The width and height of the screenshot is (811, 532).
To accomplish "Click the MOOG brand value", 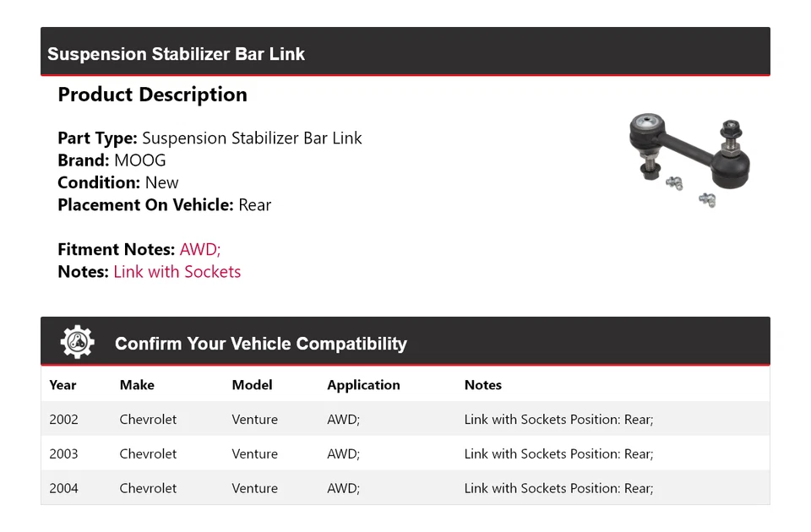I will pos(139,160).
